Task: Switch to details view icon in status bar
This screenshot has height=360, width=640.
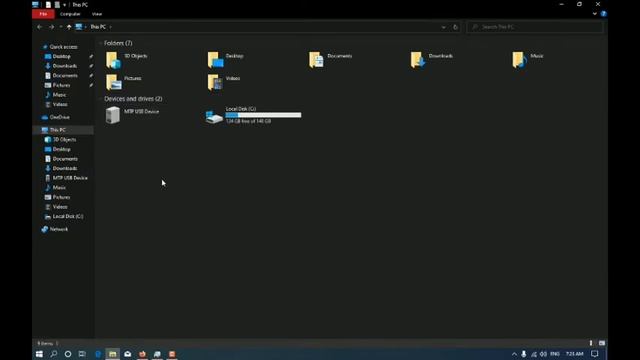Action: point(591,343)
